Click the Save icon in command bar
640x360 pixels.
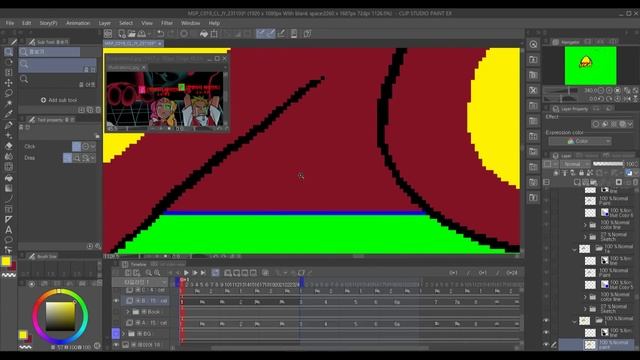click(142, 33)
